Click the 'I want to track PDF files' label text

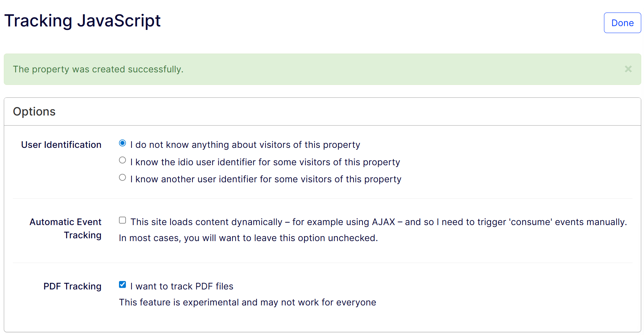tap(182, 286)
